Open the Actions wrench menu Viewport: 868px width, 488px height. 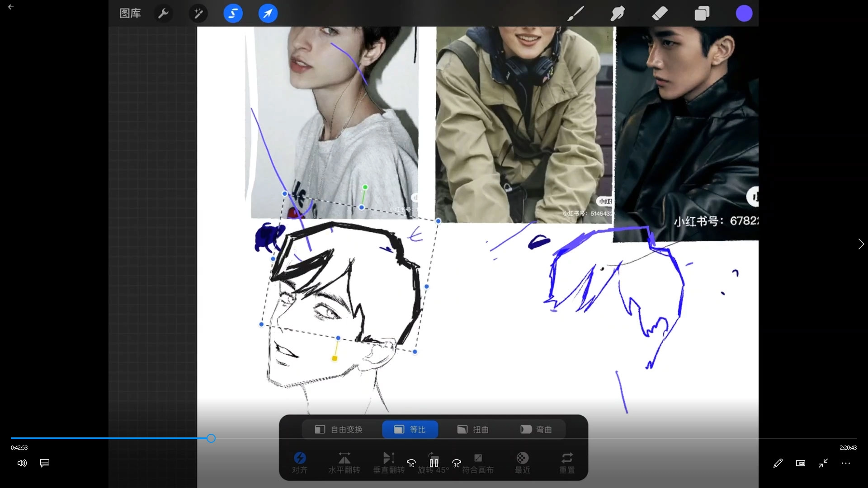tap(163, 14)
